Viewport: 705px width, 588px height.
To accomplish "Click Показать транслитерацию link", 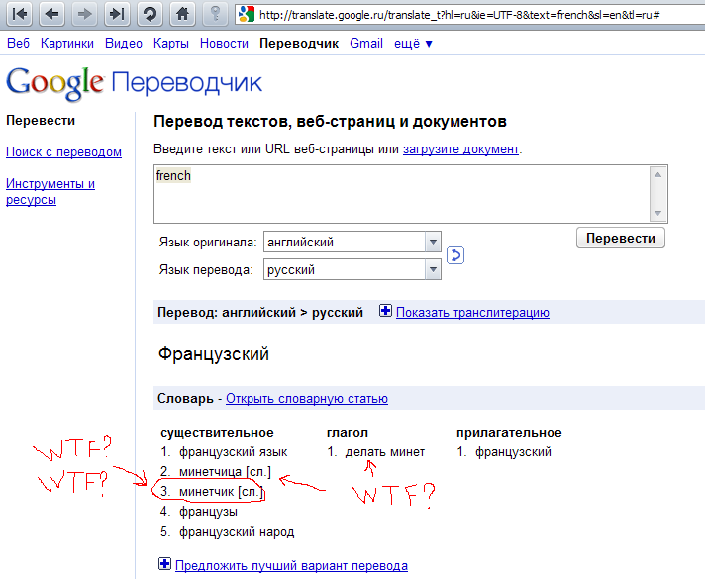I will tap(472, 313).
